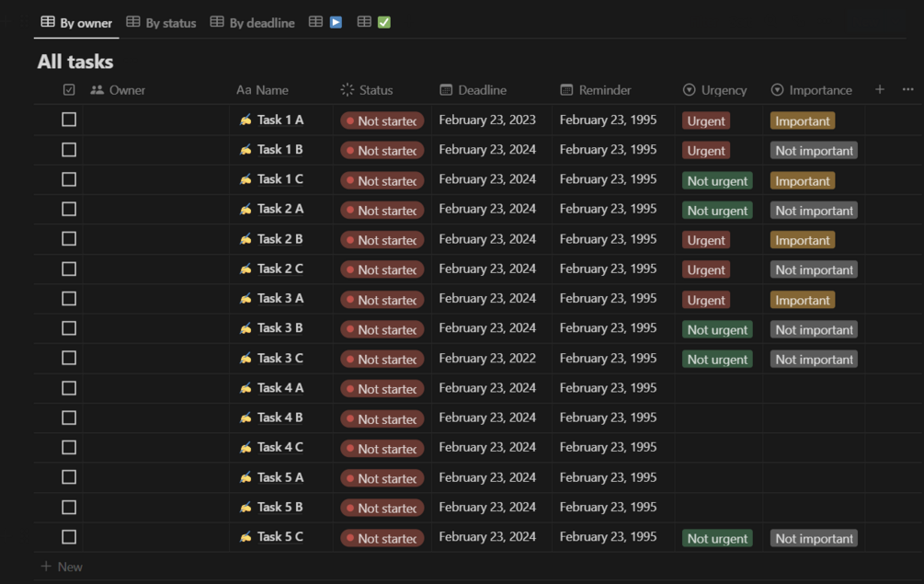This screenshot has height=584, width=924.
Task: Click the Deadline date cell of Task 3 C
Action: click(x=487, y=358)
